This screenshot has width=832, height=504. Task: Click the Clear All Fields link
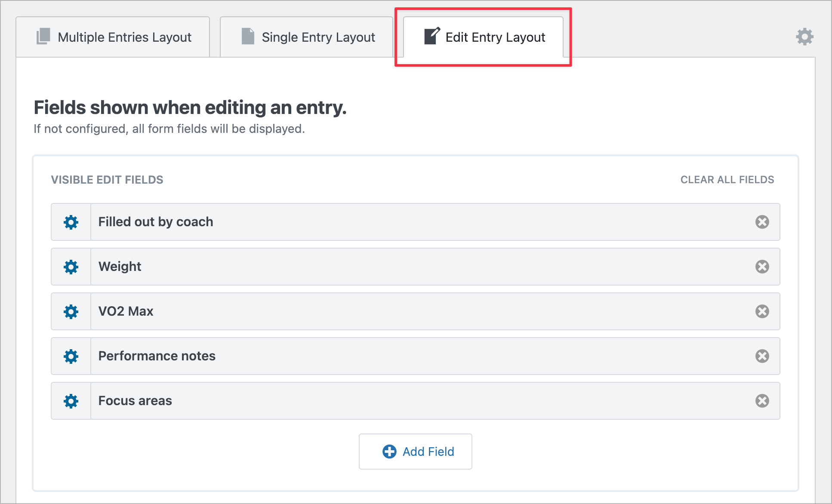(727, 179)
